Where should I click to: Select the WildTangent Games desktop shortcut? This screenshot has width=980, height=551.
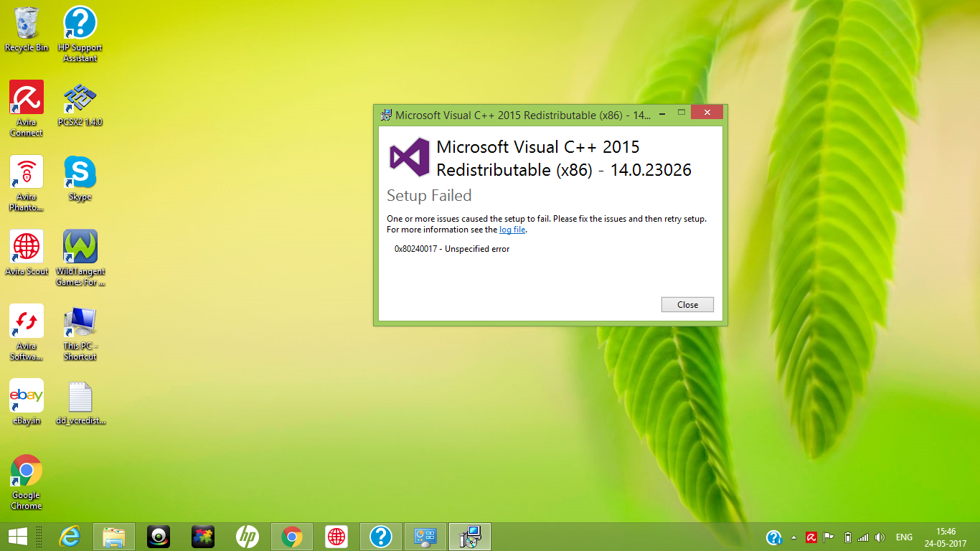tap(80, 258)
